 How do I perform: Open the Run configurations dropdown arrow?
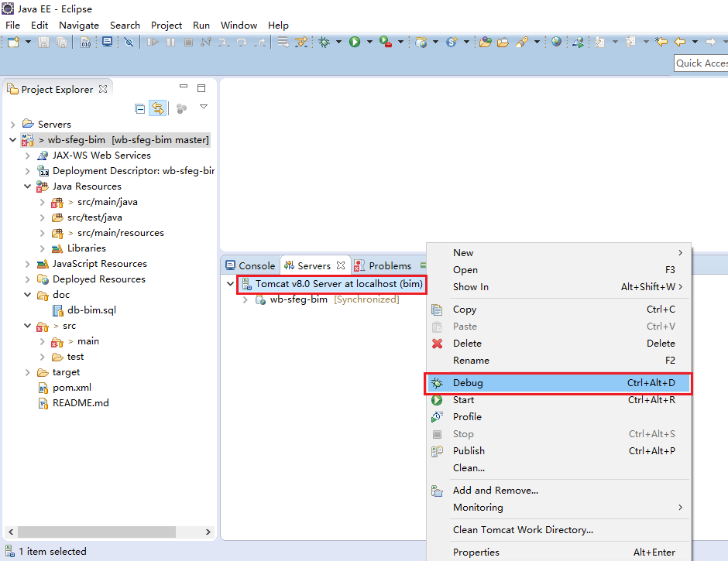point(369,43)
